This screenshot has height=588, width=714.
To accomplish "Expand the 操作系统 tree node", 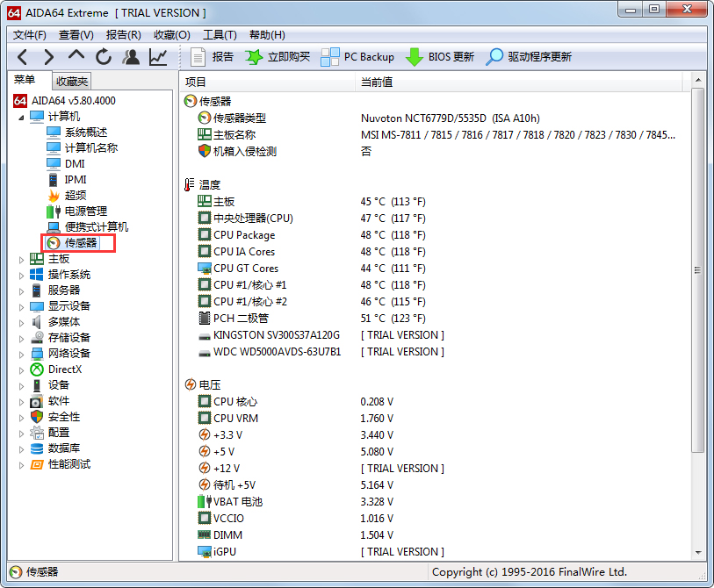I will click(21, 276).
